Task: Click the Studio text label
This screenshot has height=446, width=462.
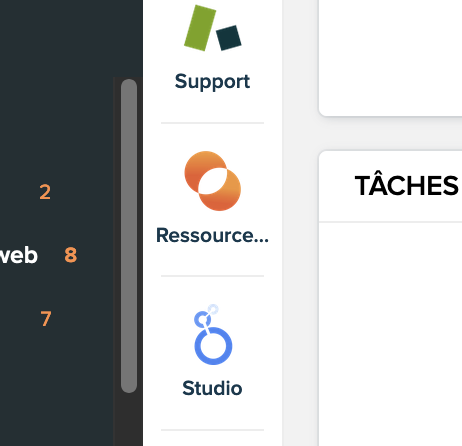Action: (x=212, y=388)
